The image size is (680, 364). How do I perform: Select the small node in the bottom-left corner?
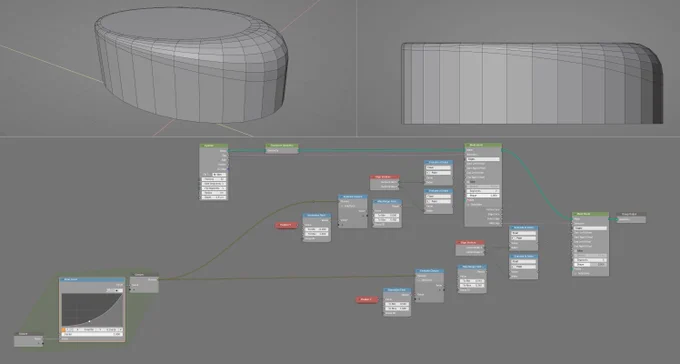[29, 340]
